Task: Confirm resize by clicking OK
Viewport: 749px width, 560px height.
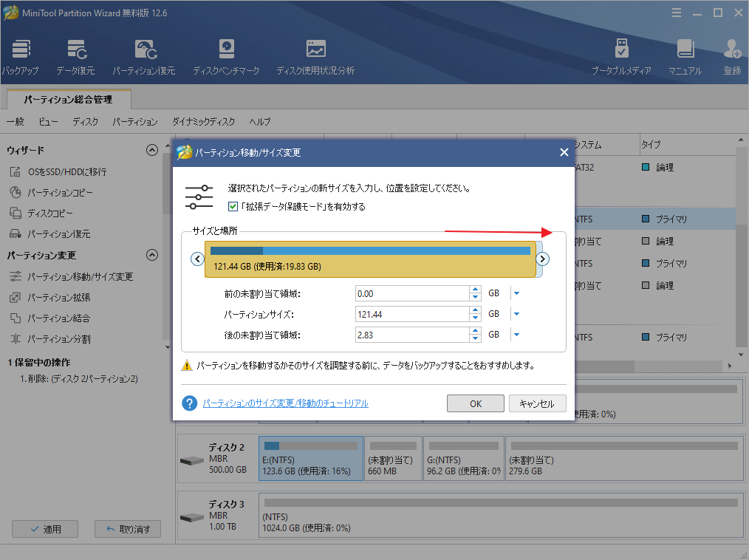Action: click(x=475, y=403)
